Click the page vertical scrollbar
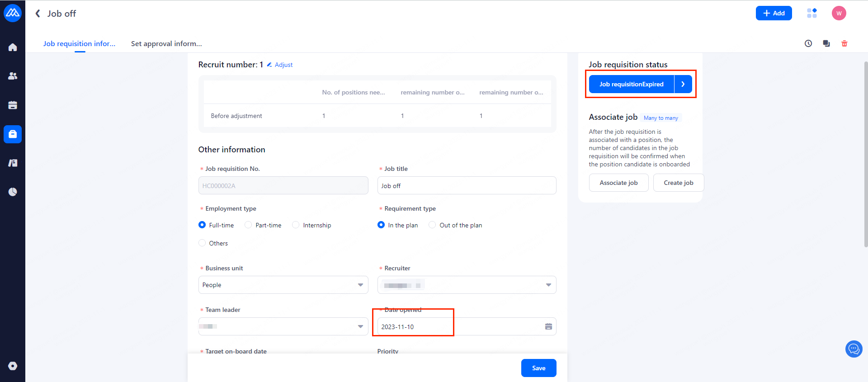 pyautogui.click(x=866, y=154)
